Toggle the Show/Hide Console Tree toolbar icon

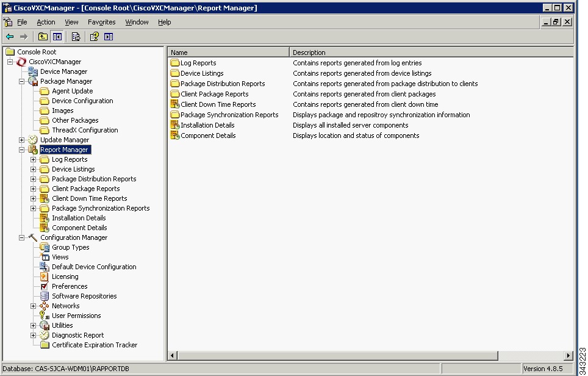point(57,37)
